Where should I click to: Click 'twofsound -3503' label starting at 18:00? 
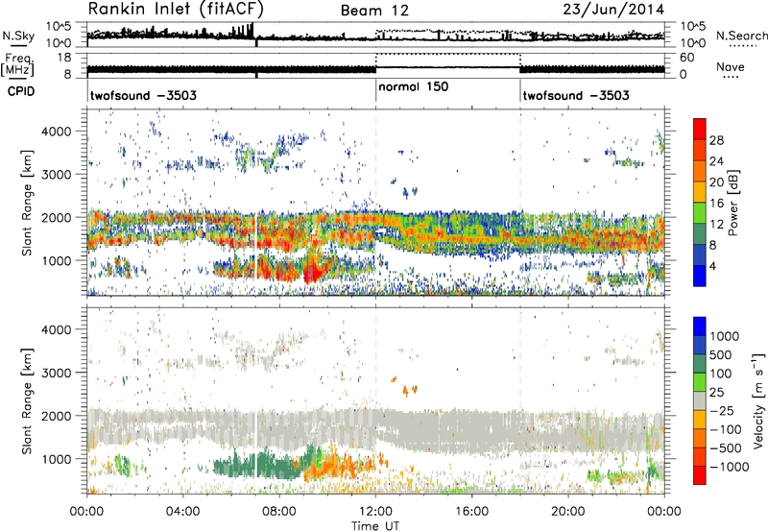click(x=576, y=95)
